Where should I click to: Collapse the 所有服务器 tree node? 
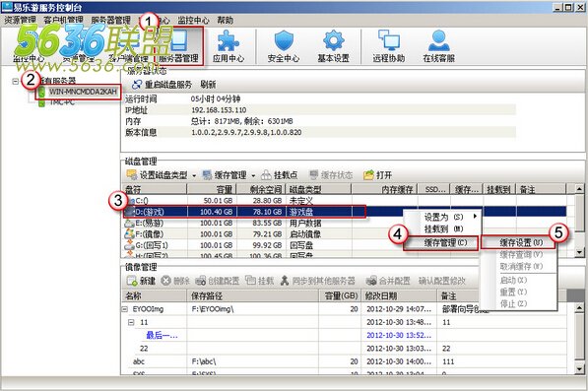16,81
